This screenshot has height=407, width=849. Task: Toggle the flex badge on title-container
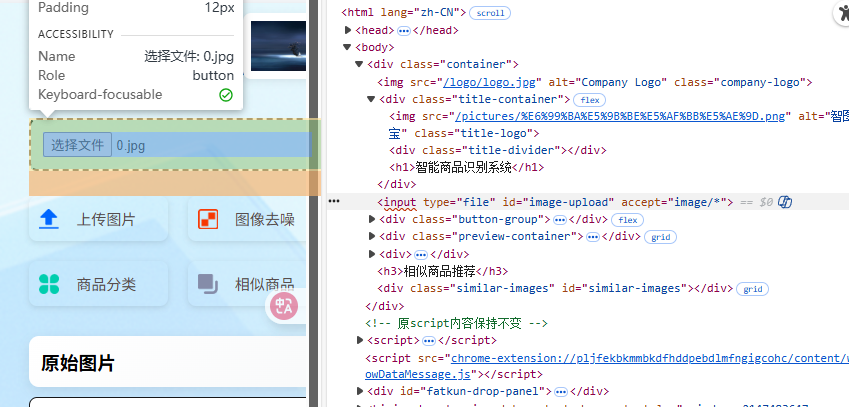click(589, 100)
